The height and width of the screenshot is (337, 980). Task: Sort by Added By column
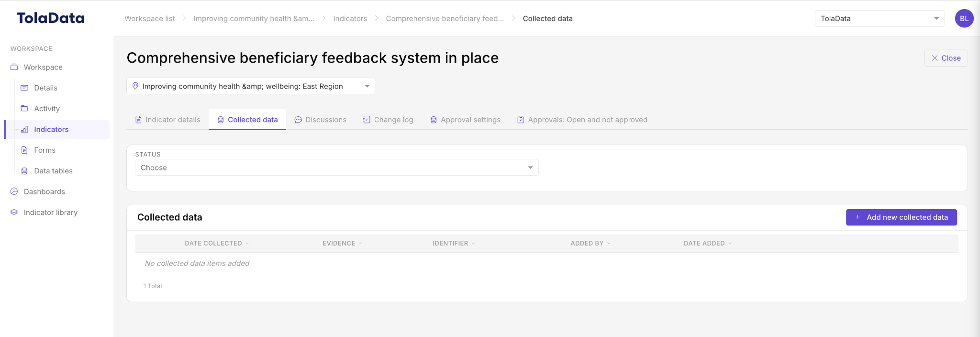pyautogui.click(x=590, y=243)
